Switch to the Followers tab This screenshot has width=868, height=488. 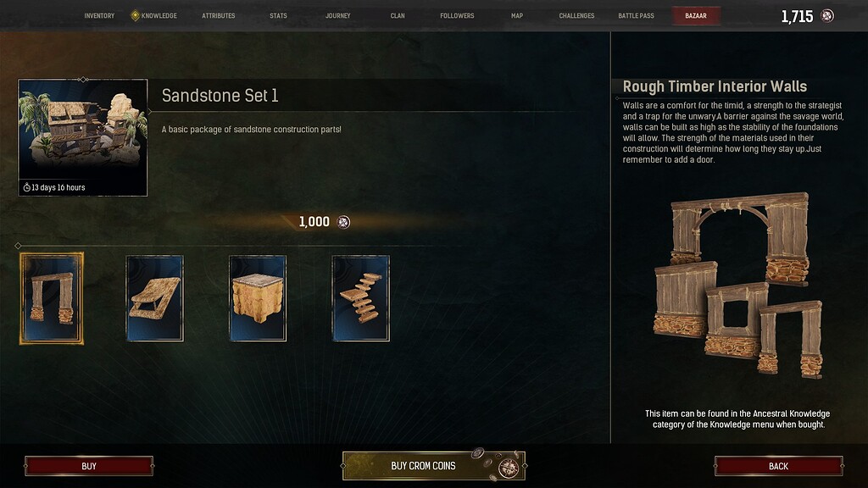(457, 15)
